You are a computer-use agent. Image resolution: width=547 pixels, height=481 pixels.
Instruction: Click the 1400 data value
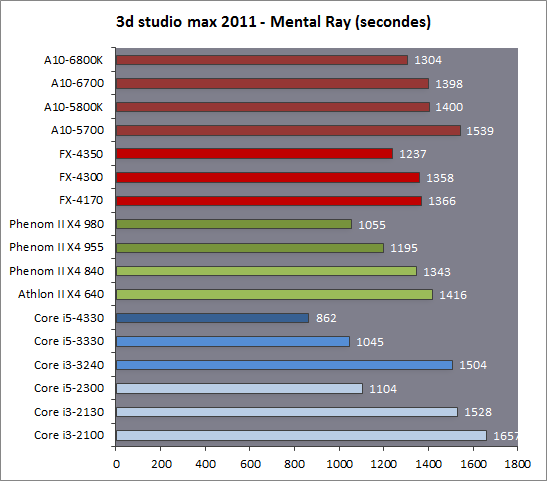pyautogui.click(x=449, y=107)
